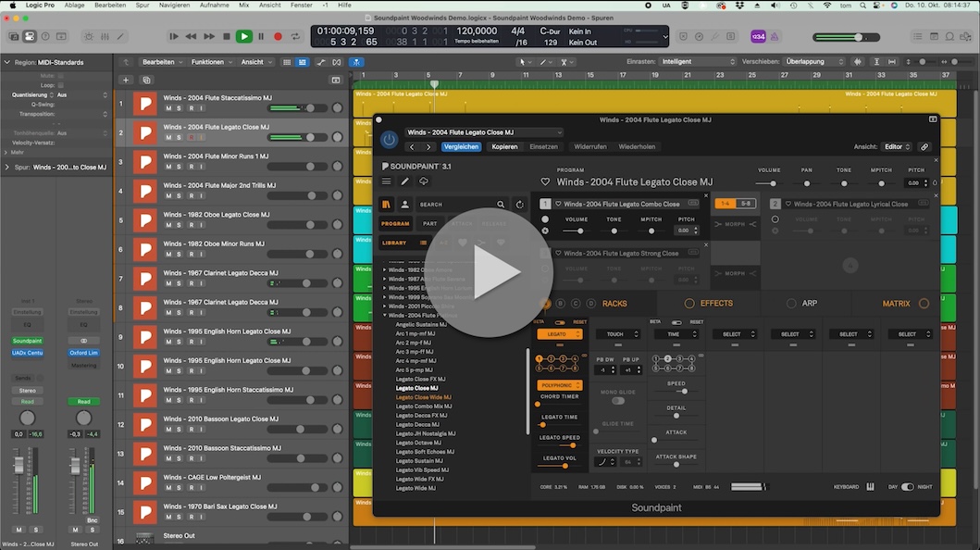Click the Legato Speed slider handle
Image resolution: width=980 pixels, height=550 pixels.
pos(572,445)
